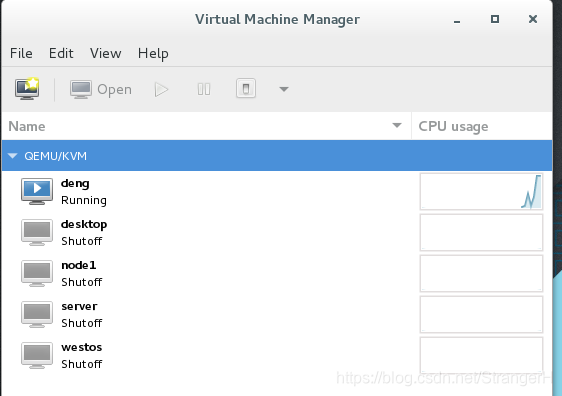
Task: Select the running deng VM icon
Action: [x=37, y=191]
